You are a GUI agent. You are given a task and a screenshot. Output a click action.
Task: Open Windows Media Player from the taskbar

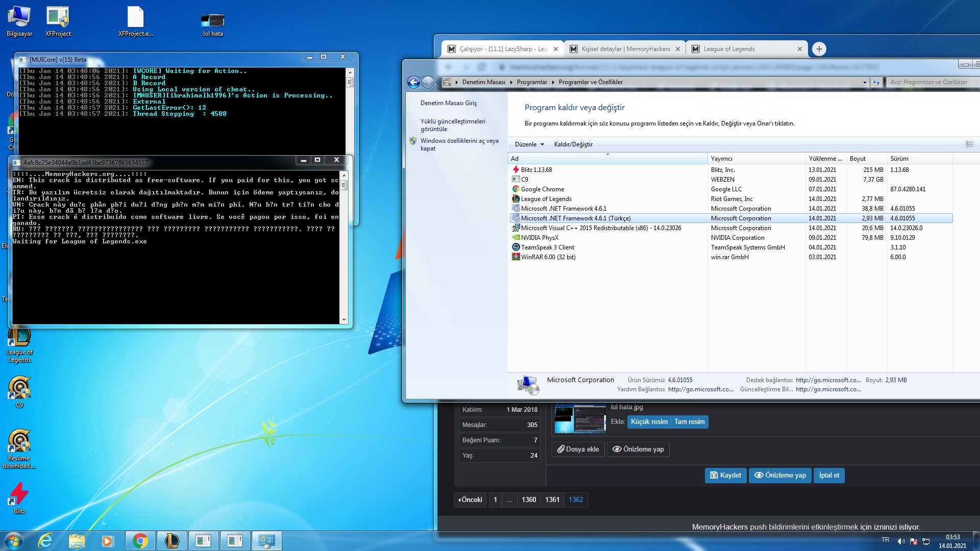107,541
